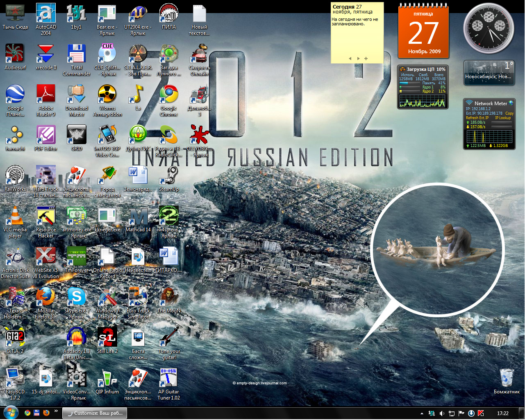Click the orange calendar gadget showing 27
The width and height of the screenshot is (525, 420).
tap(423, 32)
